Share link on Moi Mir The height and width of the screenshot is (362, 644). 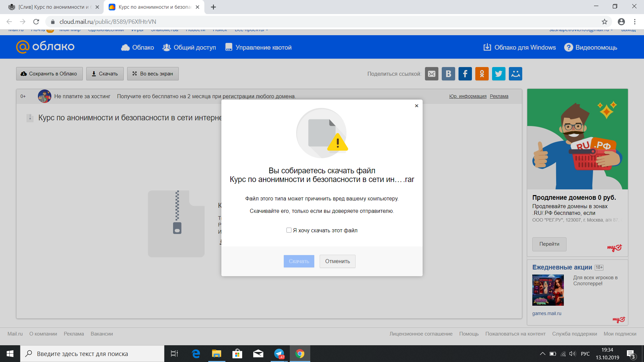[515, 74]
